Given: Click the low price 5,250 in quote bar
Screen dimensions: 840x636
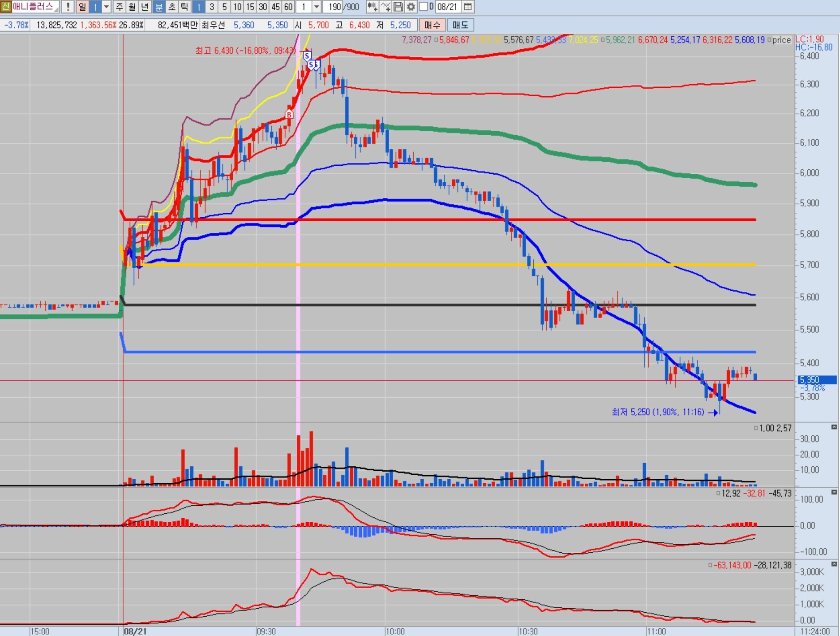Looking at the screenshot, I should pos(400,25).
